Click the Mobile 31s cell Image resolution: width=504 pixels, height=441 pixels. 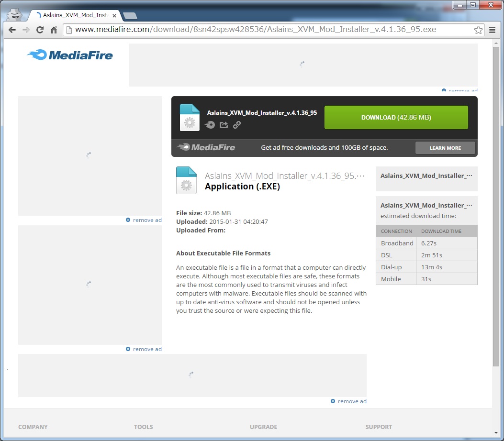[x=447, y=279]
